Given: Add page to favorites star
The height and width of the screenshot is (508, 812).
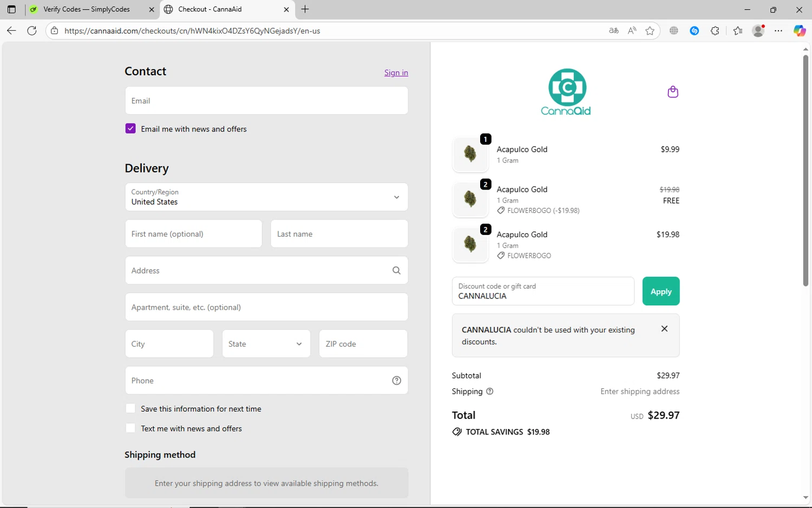Looking at the screenshot, I should 650,31.
